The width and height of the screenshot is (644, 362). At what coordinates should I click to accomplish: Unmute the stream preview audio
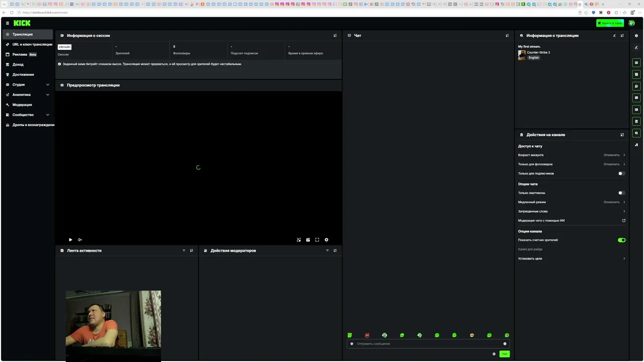[79, 240]
